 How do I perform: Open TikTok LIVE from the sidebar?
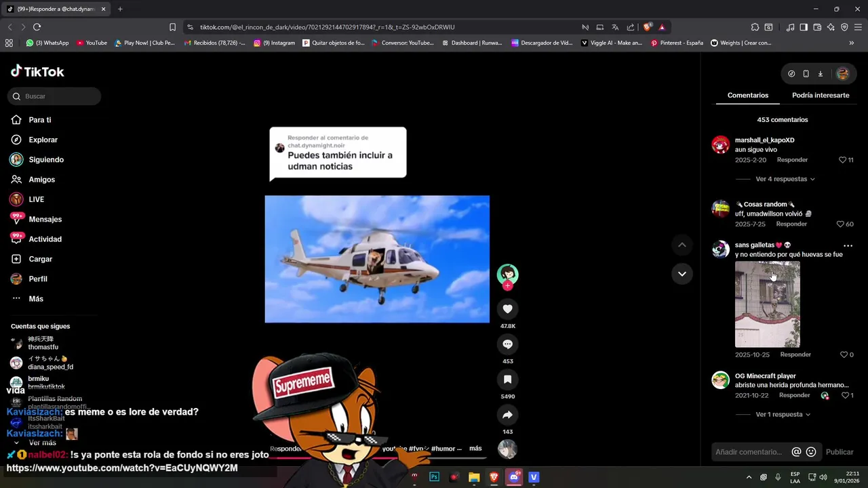pyautogui.click(x=27, y=199)
